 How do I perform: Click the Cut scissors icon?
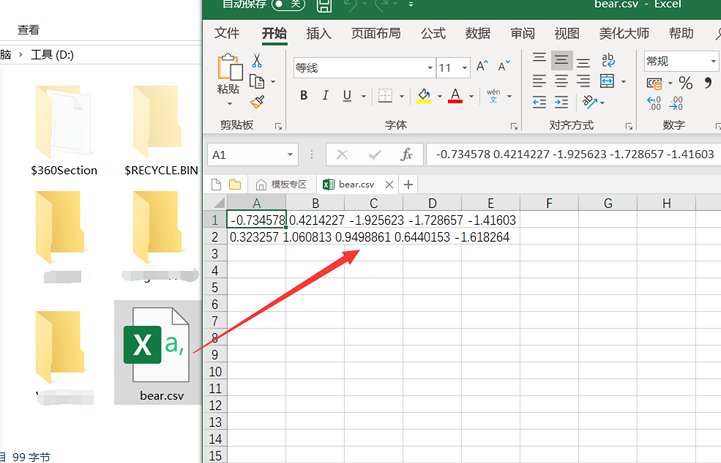coord(257,60)
